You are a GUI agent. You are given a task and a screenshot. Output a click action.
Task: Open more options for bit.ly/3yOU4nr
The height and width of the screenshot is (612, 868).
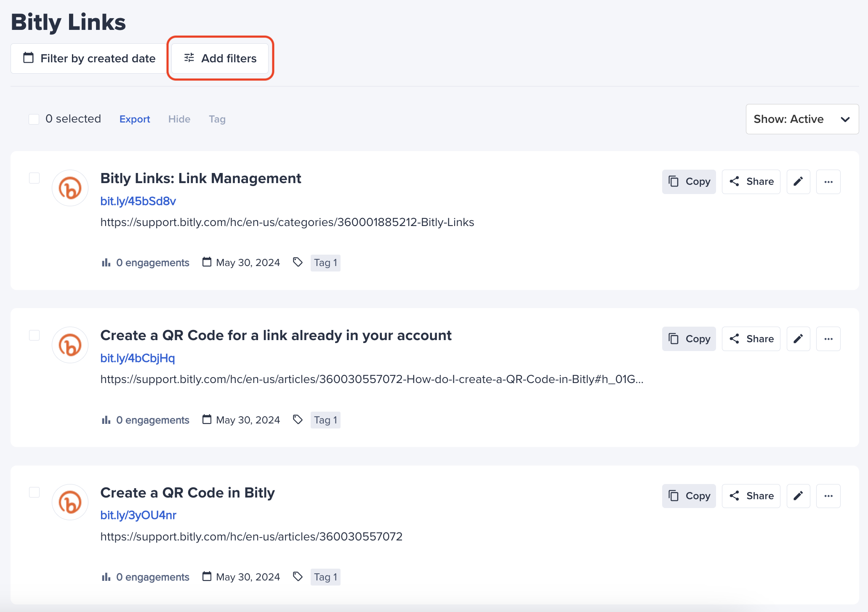(828, 496)
